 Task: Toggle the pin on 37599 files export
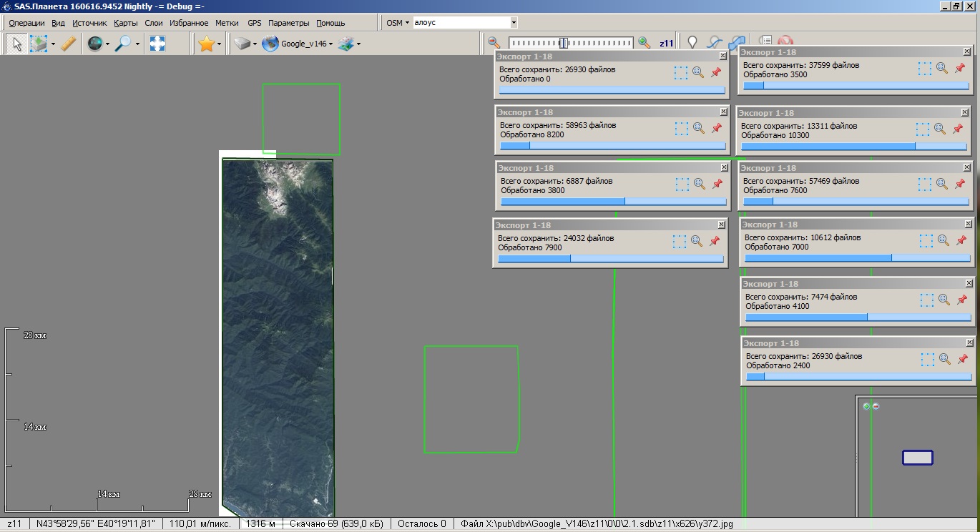pyautogui.click(x=960, y=68)
